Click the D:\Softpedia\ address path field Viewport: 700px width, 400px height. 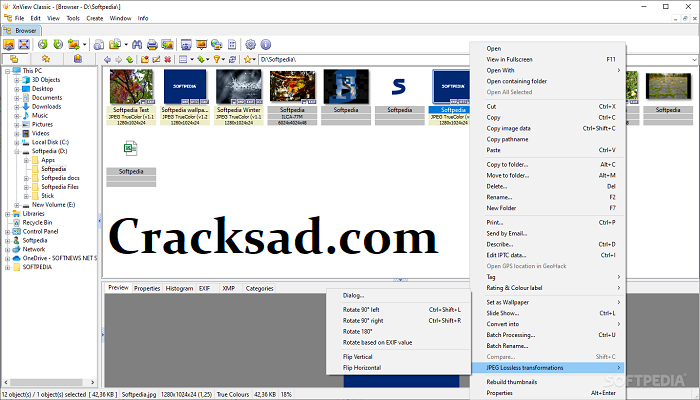tap(364, 59)
